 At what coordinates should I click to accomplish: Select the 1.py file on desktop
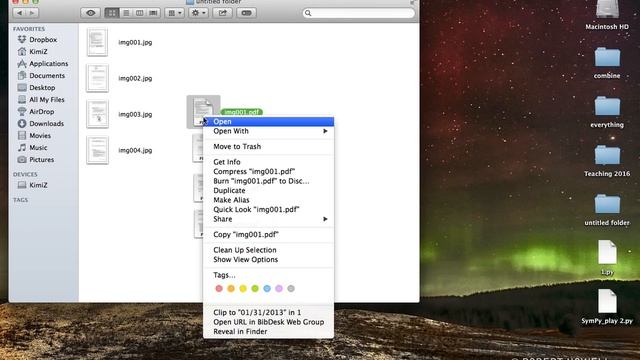[x=607, y=257]
